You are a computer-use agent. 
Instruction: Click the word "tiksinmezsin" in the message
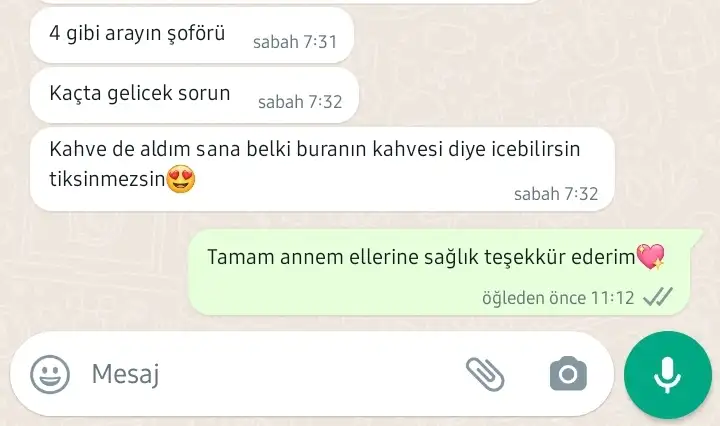point(107,179)
